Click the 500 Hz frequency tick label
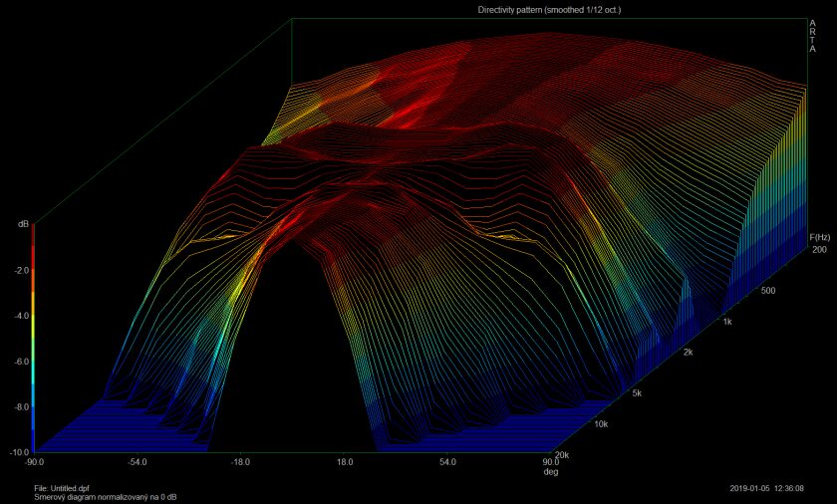The height and width of the screenshot is (504, 837). click(768, 291)
